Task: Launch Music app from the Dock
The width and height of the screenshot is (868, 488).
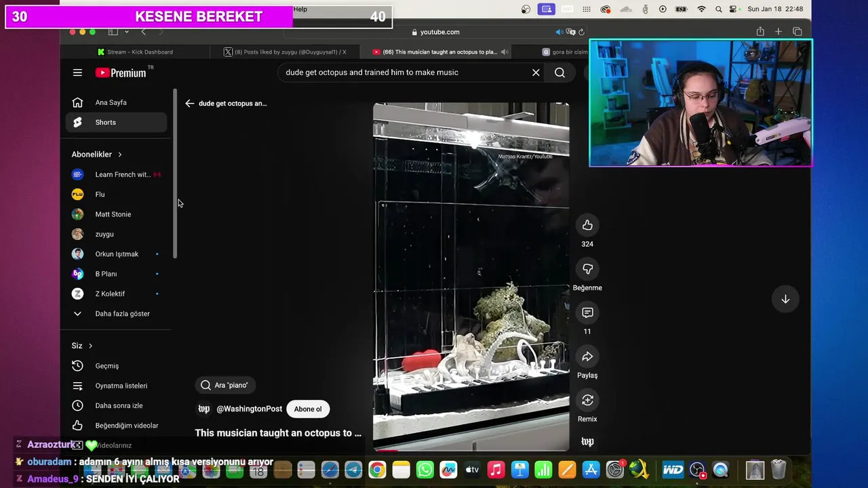Action: tap(496, 470)
